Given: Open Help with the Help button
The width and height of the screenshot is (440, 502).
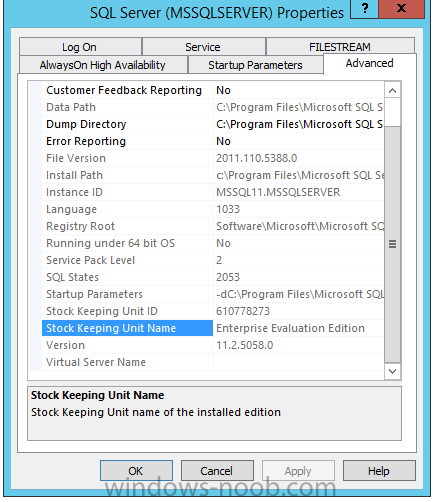Looking at the screenshot, I should tap(379, 471).
